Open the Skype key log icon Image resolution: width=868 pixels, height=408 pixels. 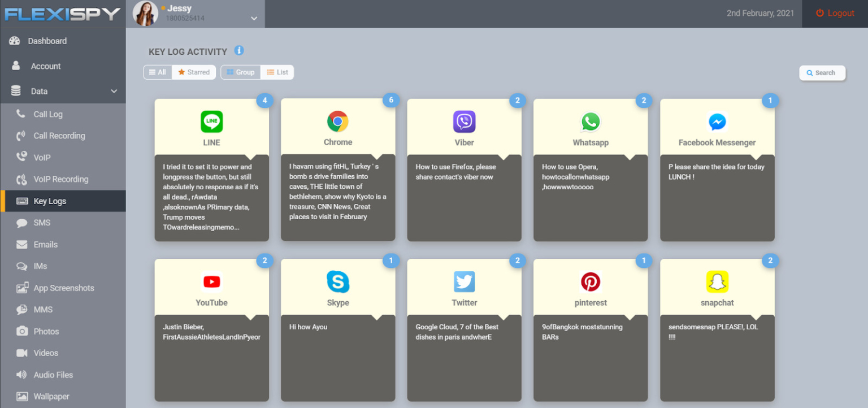[x=337, y=281]
